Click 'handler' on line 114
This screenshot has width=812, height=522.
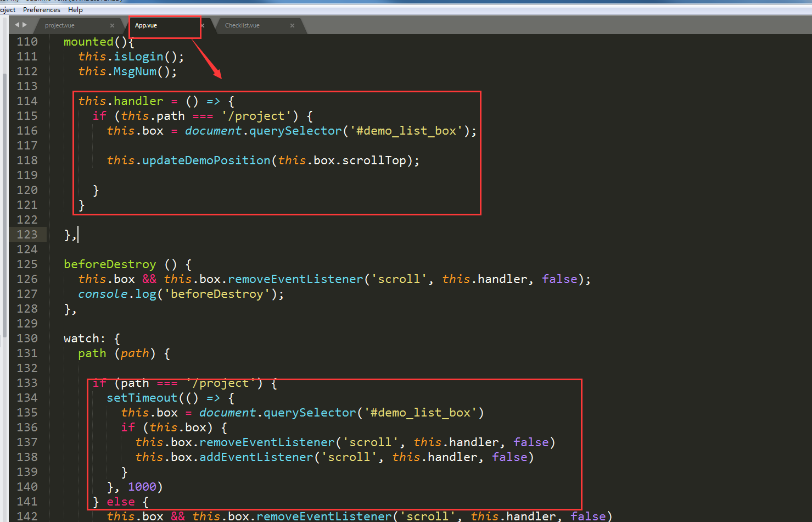[138, 101]
